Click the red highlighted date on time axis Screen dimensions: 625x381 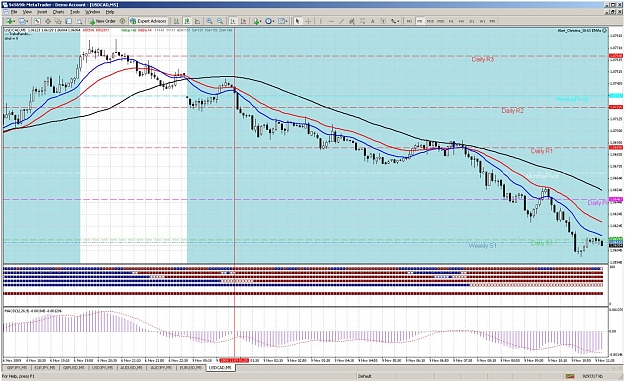point(234,360)
